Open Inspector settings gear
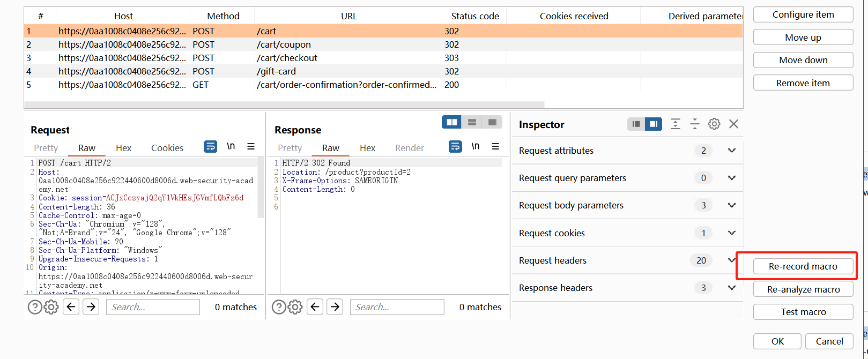 click(714, 124)
